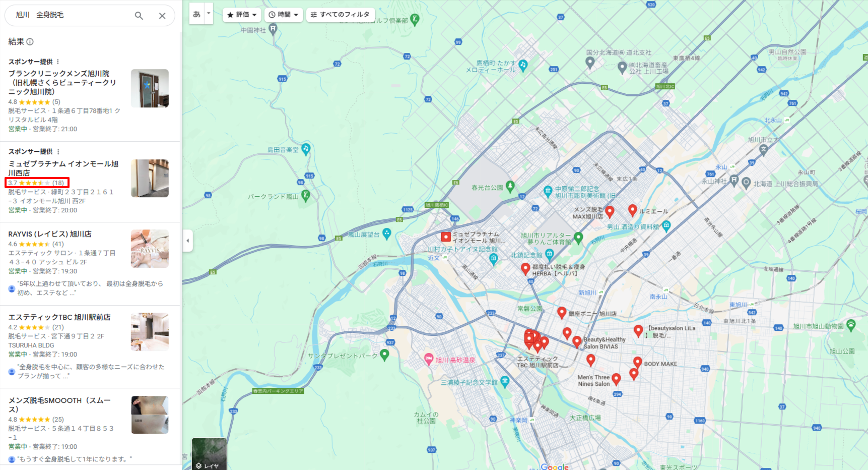This screenshot has height=470, width=868.
Task: Open エステティックTBC 旭川駅前店 listing
Action: coord(59,317)
